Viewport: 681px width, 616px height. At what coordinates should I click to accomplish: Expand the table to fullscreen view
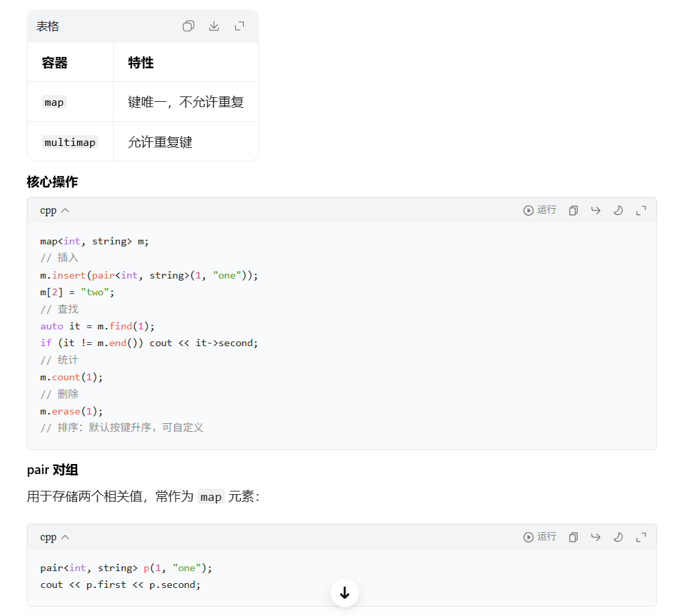click(239, 26)
